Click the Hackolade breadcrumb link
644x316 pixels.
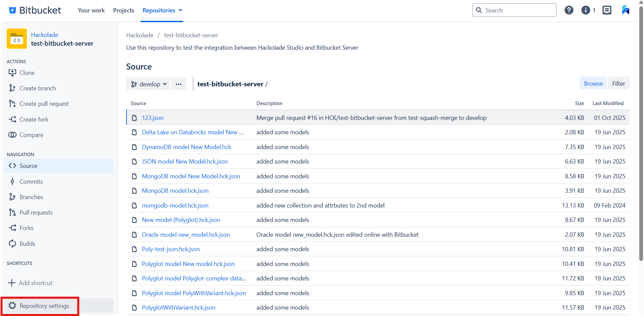pos(140,35)
